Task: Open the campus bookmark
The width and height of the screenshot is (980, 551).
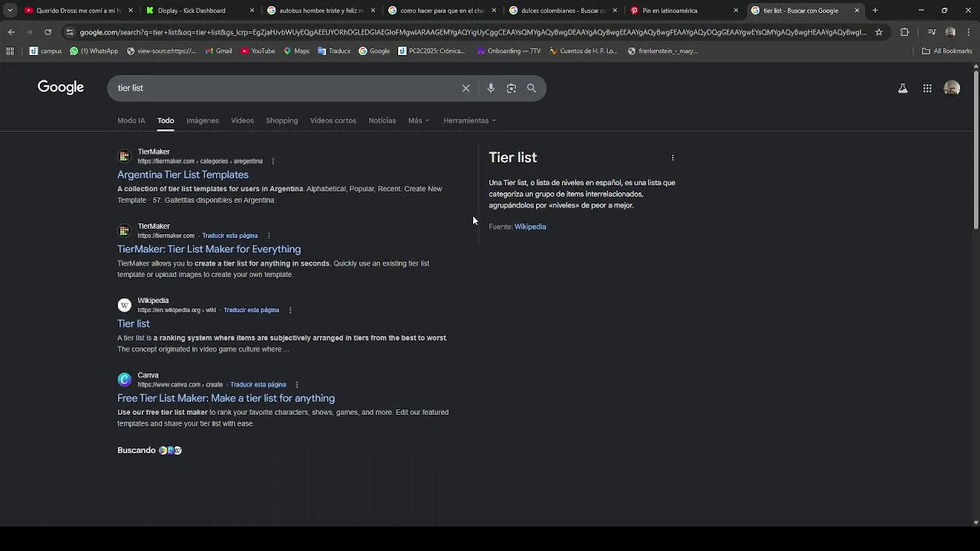Action: (46, 51)
